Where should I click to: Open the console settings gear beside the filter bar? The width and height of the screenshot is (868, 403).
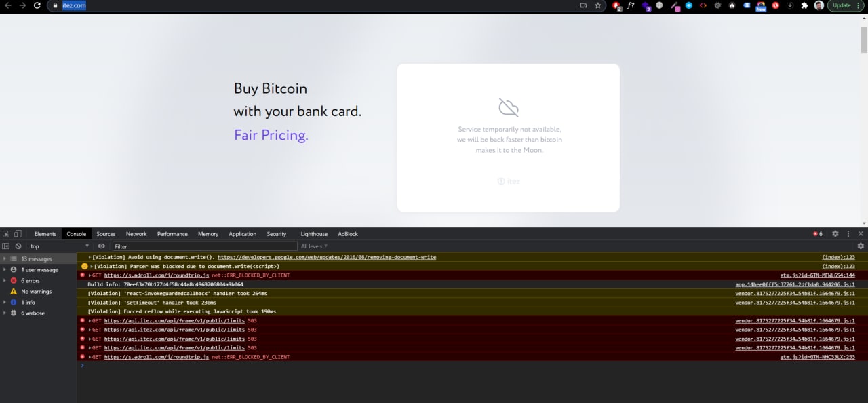pyautogui.click(x=861, y=246)
